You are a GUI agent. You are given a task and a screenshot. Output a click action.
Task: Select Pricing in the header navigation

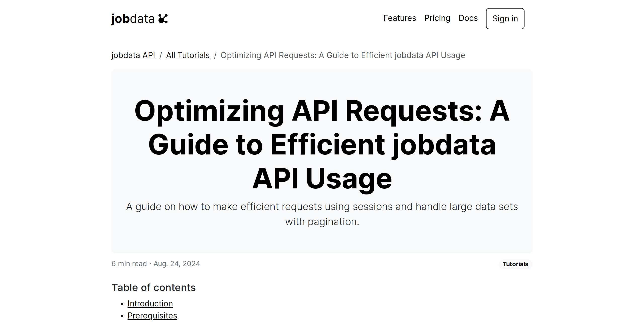tap(437, 18)
